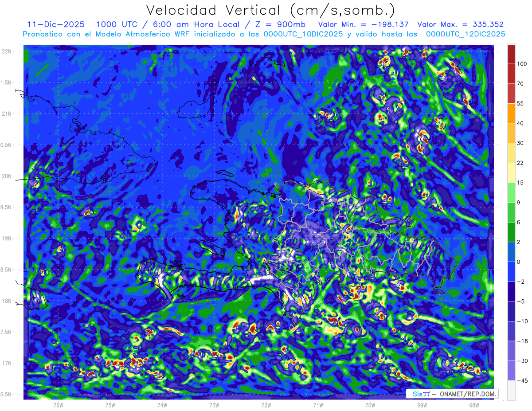Click the latitude label "20N"
The image size is (532, 411).
tap(8, 176)
